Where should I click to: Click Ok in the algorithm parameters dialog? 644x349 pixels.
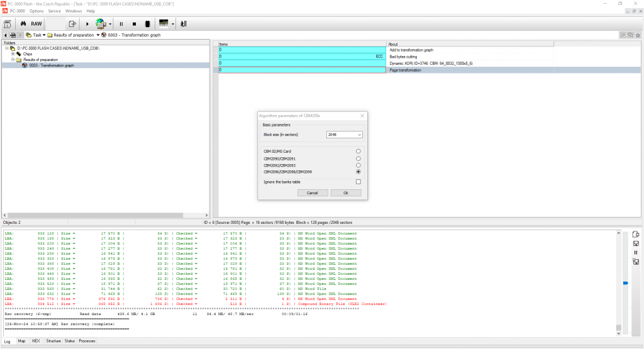[x=346, y=193]
